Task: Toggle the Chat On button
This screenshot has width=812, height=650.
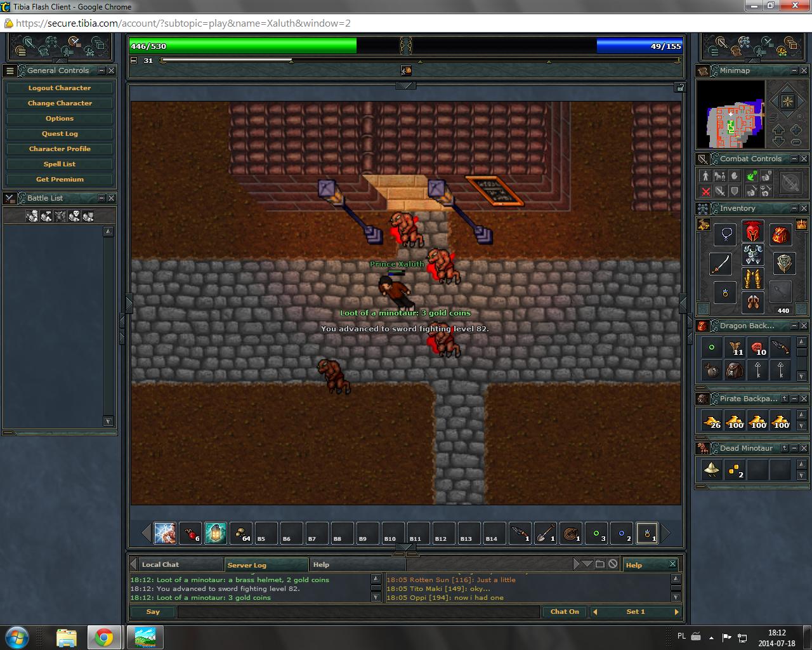Action: click(x=564, y=612)
